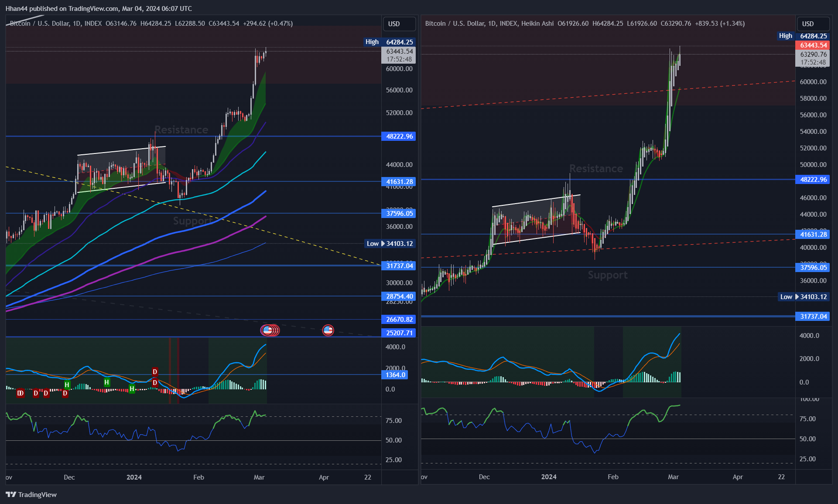Click the Apr label on left time axis
The height and width of the screenshot is (504, 838).
324,477
